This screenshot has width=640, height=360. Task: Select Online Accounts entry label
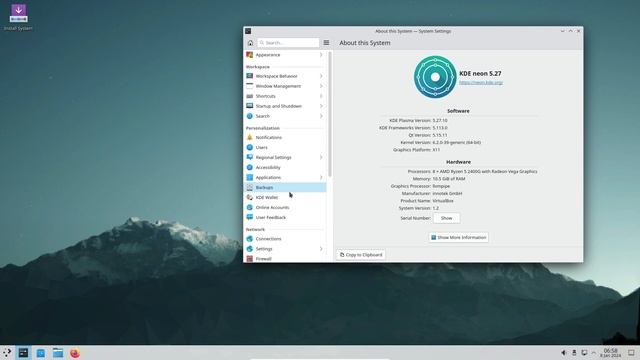coord(272,207)
